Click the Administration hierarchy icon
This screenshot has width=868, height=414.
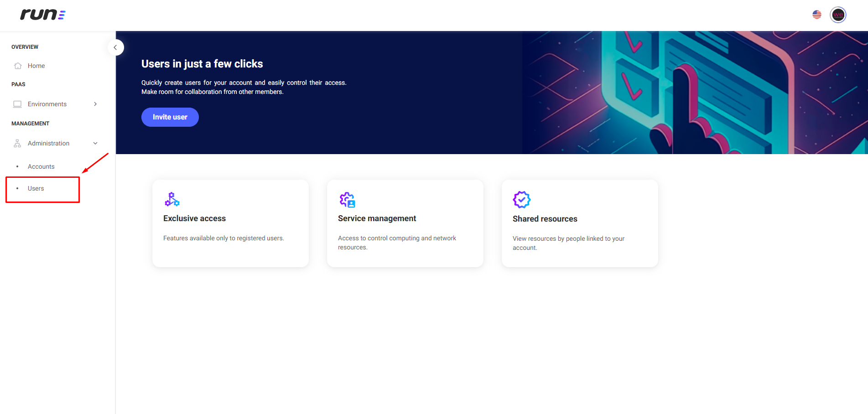(x=17, y=143)
